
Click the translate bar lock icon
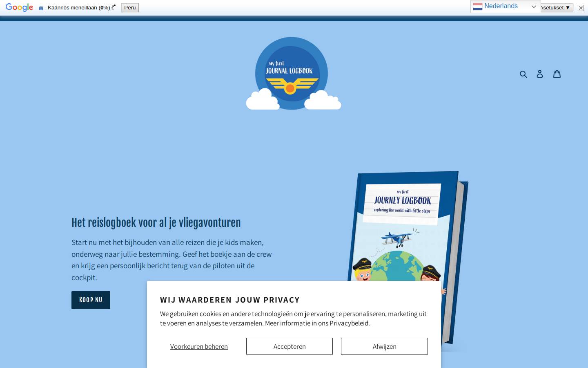41,8
